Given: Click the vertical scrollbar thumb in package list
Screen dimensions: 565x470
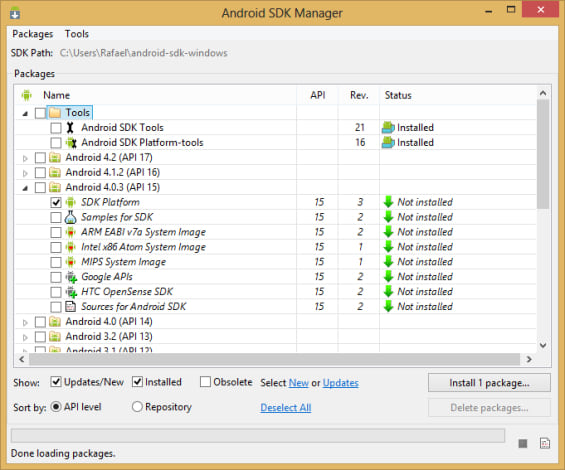Looking at the screenshot, I should (x=543, y=154).
